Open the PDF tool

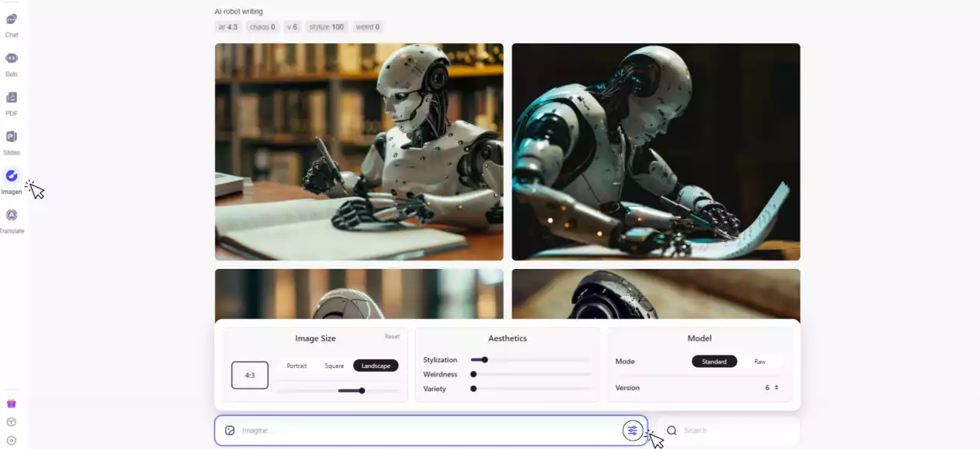point(12,101)
